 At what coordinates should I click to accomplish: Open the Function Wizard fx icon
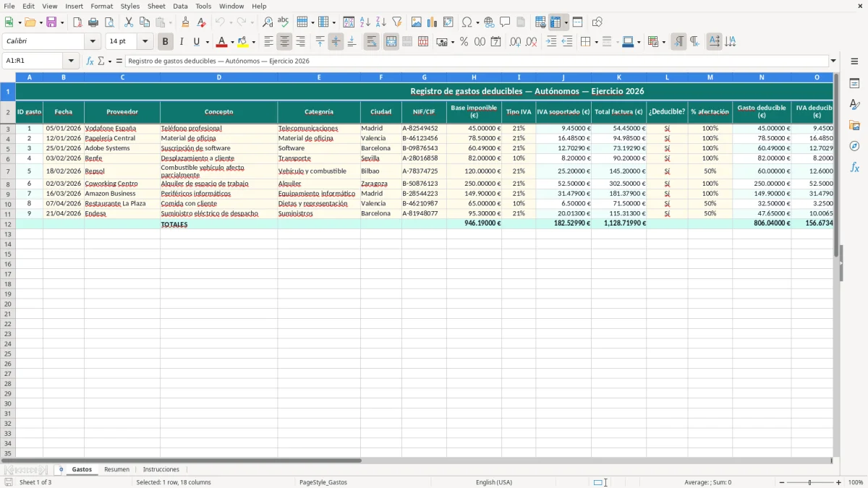90,61
